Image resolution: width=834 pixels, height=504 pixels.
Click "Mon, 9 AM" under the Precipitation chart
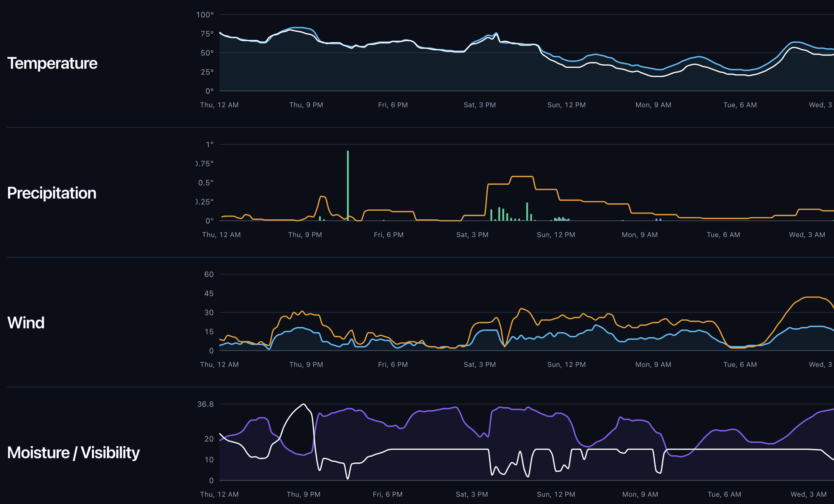pyautogui.click(x=640, y=235)
